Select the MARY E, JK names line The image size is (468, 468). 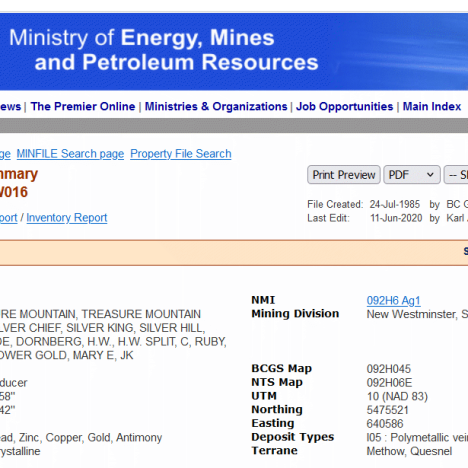tap(67, 355)
